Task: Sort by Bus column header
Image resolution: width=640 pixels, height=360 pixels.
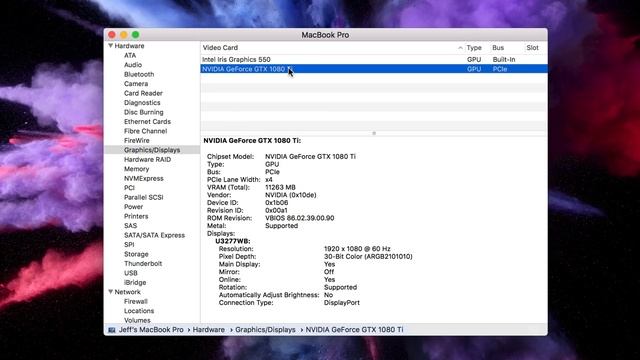Action: coord(498,48)
